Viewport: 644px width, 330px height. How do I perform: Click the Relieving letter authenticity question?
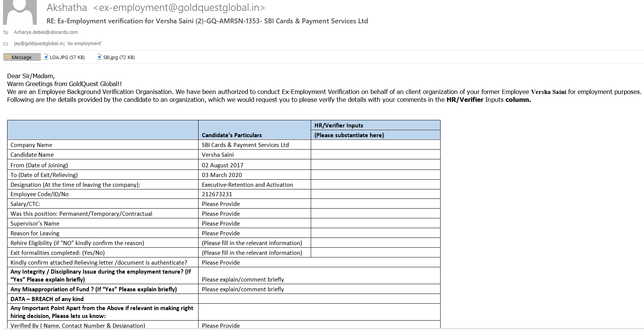pyautogui.click(x=99, y=263)
